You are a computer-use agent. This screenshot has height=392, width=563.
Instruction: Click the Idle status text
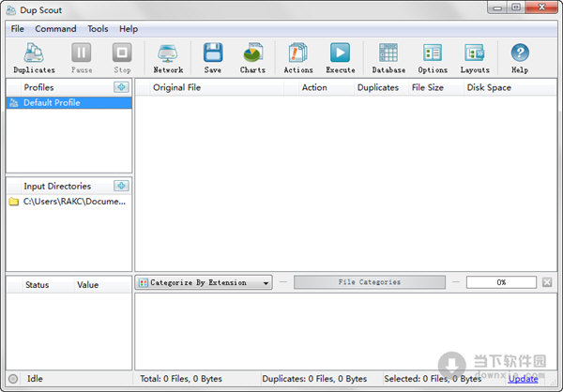(x=35, y=379)
